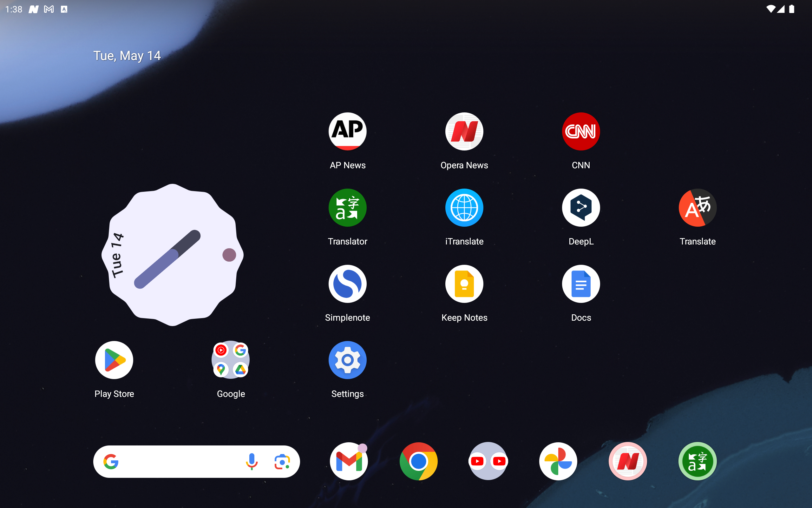This screenshot has height=508, width=812.
Task: Tap the Google G logo in search bar
Action: pos(111,462)
